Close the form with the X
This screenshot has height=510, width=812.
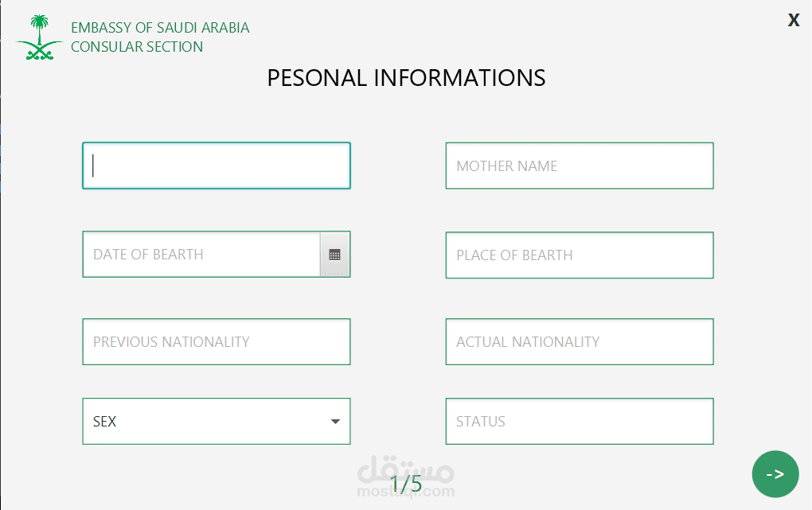click(x=794, y=21)
